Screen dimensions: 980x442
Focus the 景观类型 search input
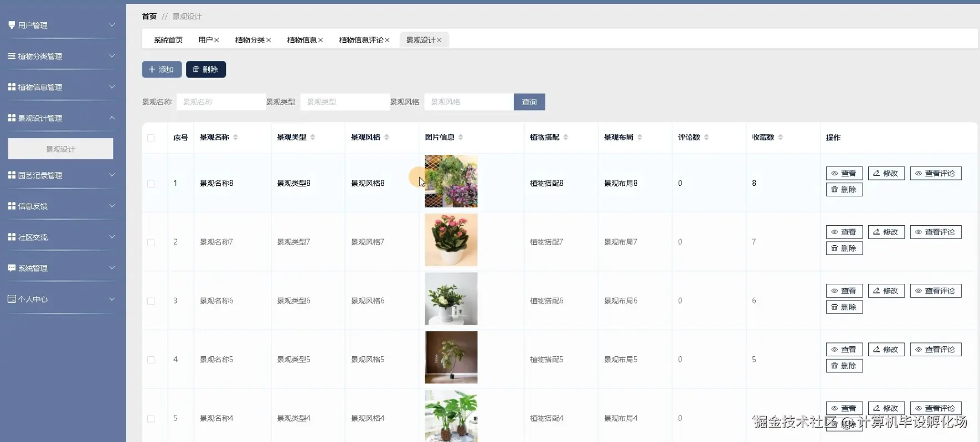(x=345, y=102)
